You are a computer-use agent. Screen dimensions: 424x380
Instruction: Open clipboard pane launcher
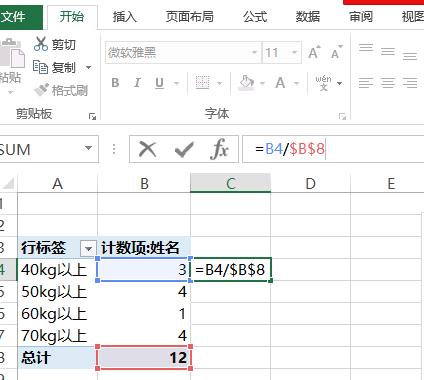click(92, 116)
